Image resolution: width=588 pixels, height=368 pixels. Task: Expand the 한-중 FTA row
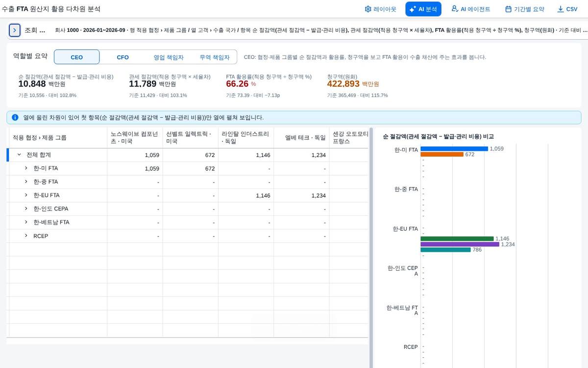[26, 182]
